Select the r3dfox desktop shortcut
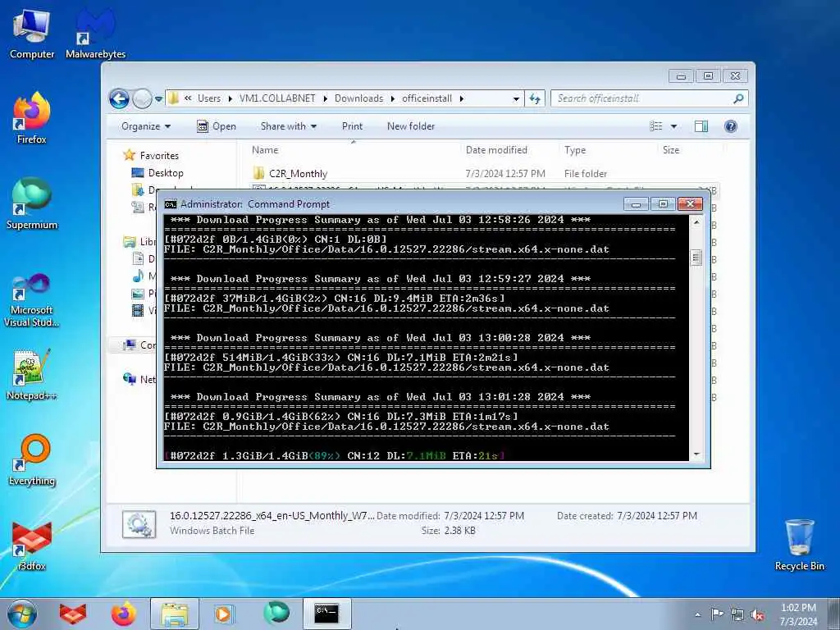 click(32, 546)
